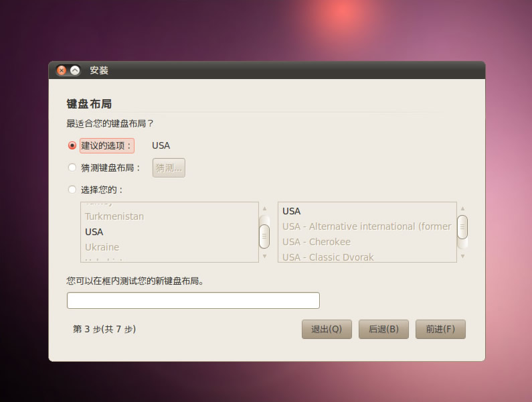The width and height of the screenshot is (532, 402).
Task: Click the 猜测... guess button
Action: point(169,168)
